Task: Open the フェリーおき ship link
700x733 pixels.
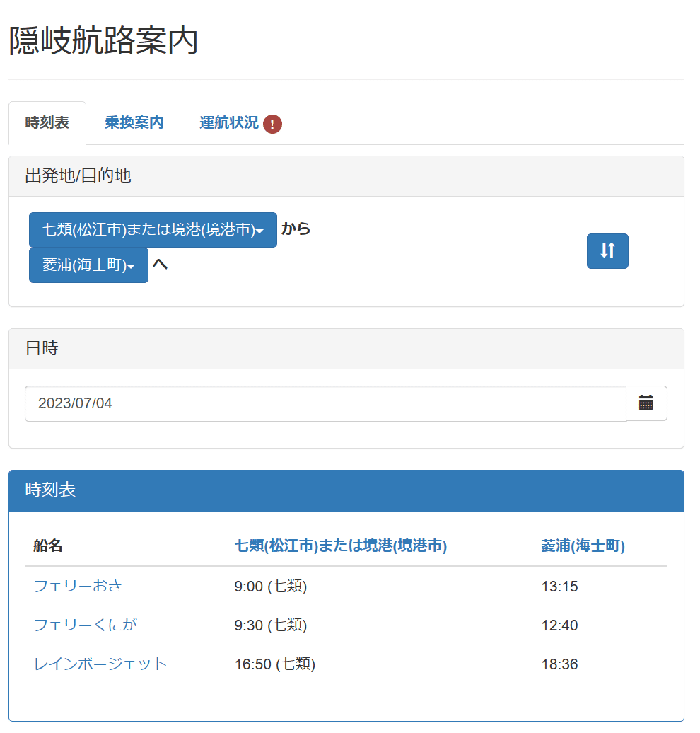Action: point(78,586)
